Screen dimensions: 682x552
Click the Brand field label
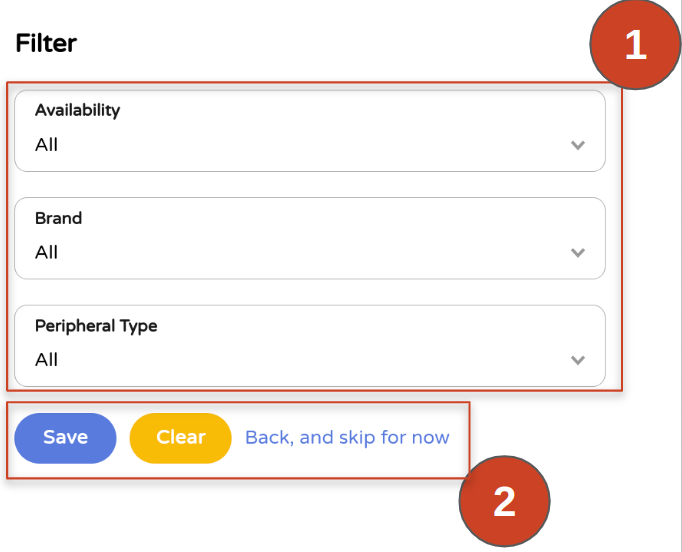[58, 218]
